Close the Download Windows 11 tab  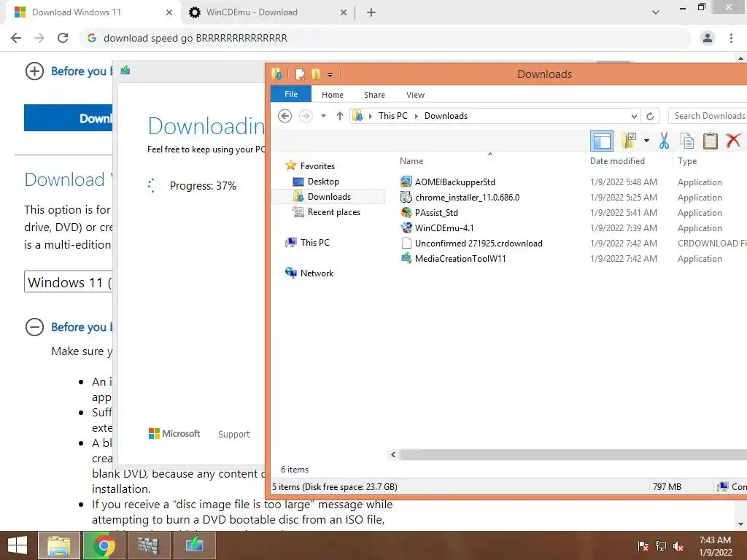pyautogui.click(x=169, y=12)
